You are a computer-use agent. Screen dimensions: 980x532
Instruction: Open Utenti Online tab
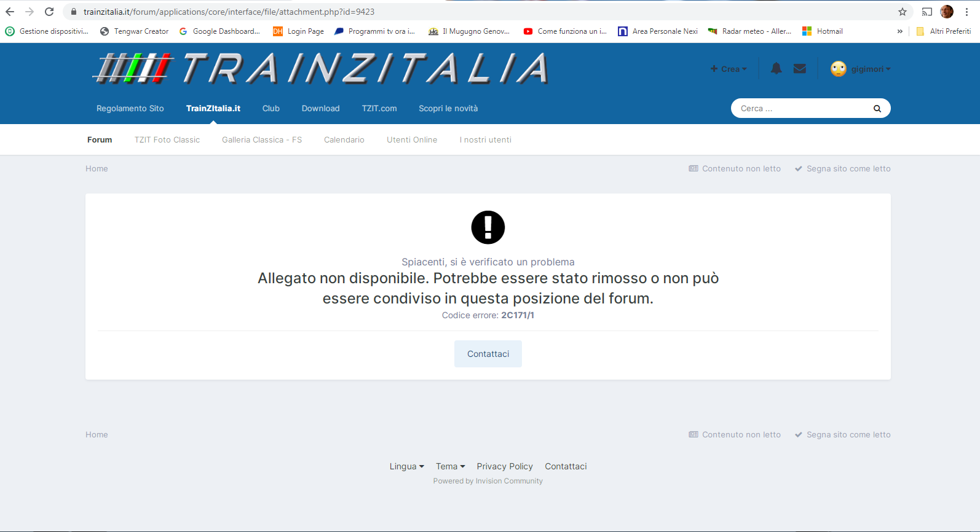[x=412, y=139]
